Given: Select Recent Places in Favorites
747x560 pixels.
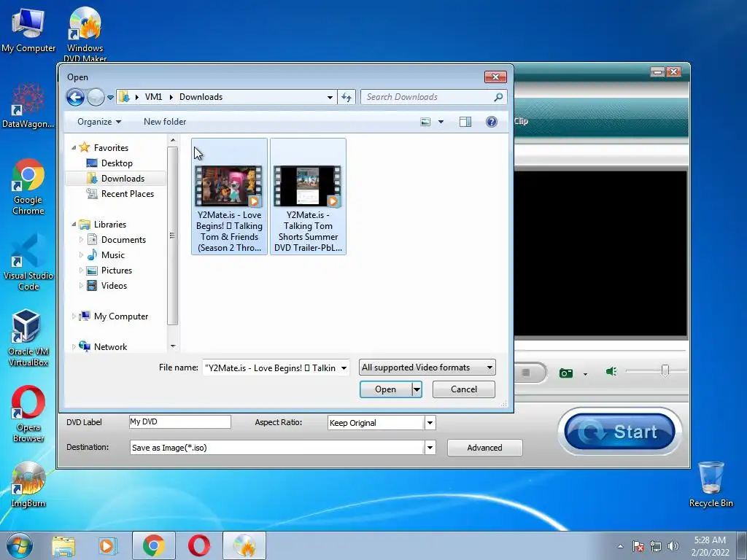Looking at the screenshot, I should point(127,194).
